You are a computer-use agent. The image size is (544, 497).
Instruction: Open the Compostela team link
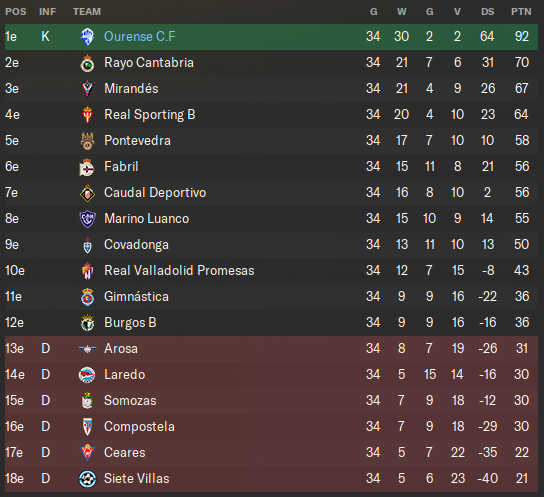tap(139, 427)
